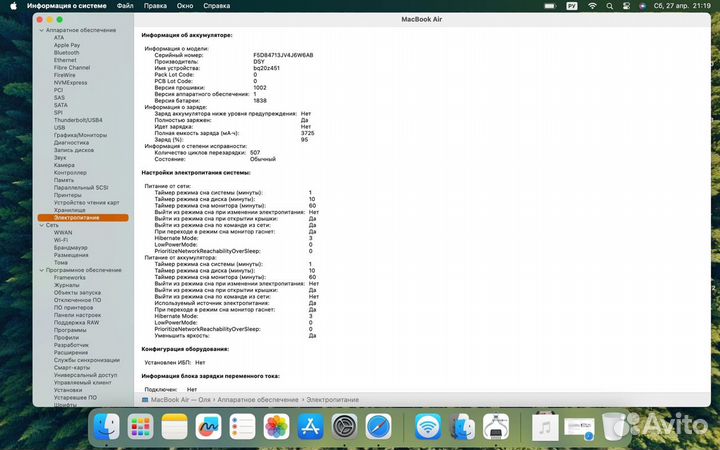Select Apple Pay in the sidebar
Image resolution: width=720 pixels, height=450 pixels.
[67, 45]
